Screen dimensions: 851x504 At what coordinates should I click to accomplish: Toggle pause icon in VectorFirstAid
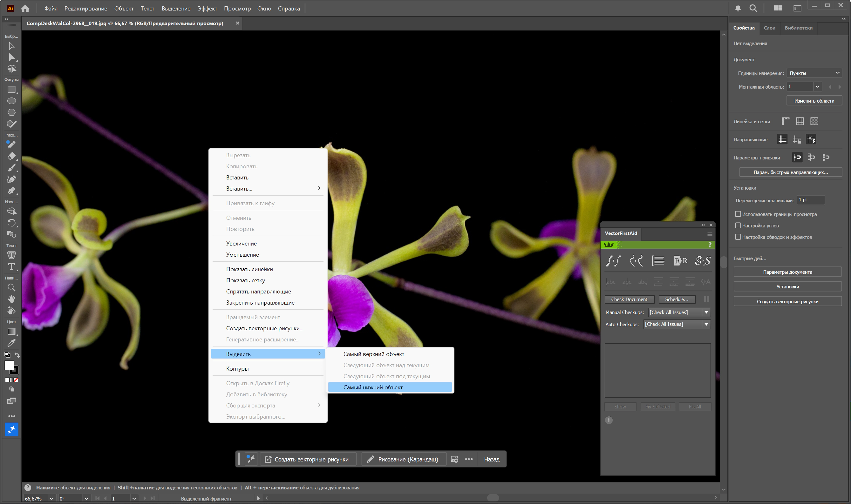pyautogui.click(x=707, y=299)
